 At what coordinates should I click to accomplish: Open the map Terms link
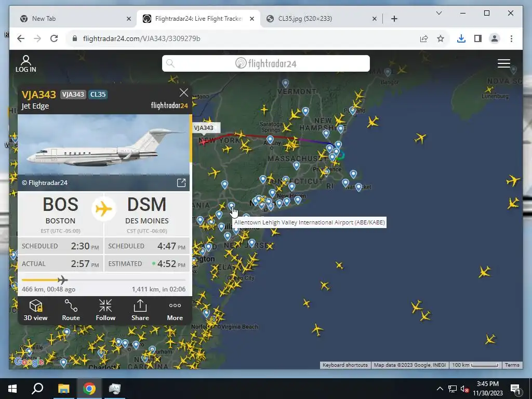point(512,365)
